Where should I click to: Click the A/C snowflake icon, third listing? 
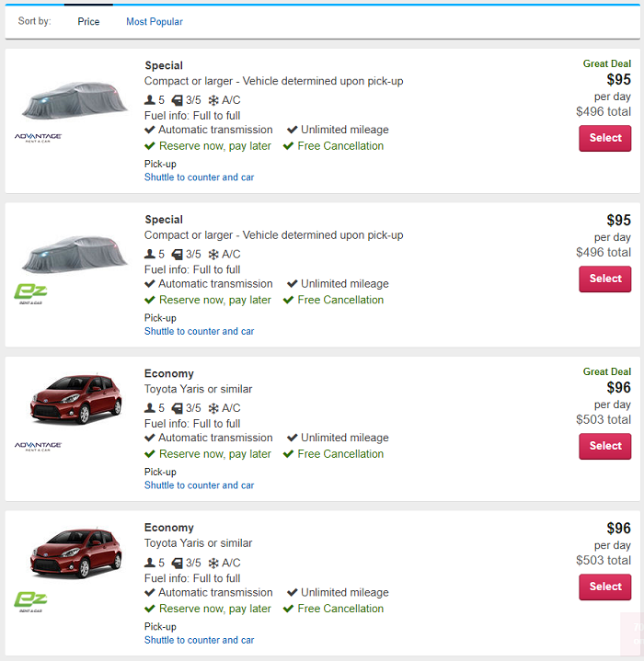tap(213, 408)
